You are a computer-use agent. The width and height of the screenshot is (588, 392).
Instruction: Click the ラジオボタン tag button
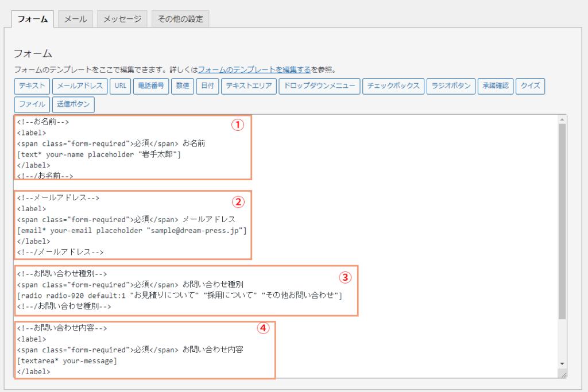pyautogui.click(x=451, y=87)
